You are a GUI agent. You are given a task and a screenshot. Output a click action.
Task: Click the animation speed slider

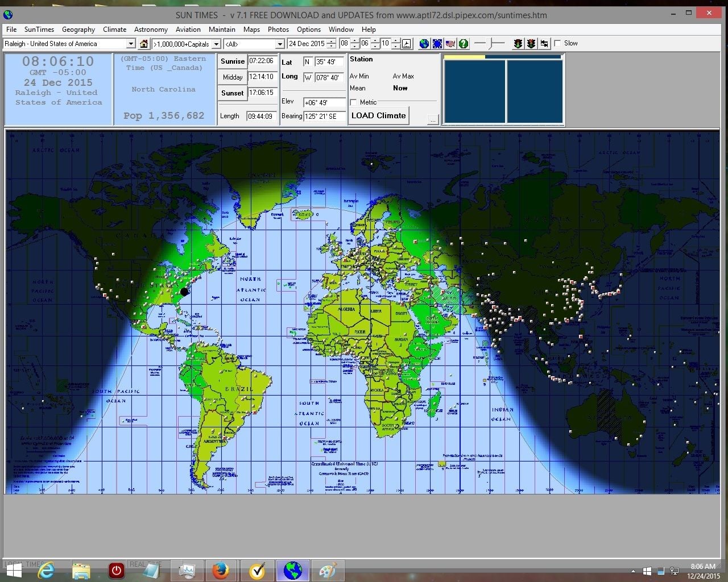[490, 43]
